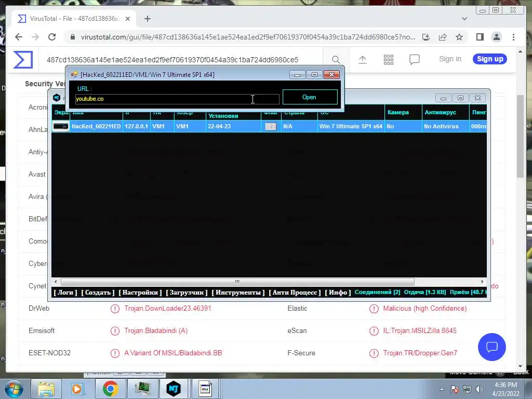Open the Создать menu
The image size is (532, 399).
pos(98,292)
